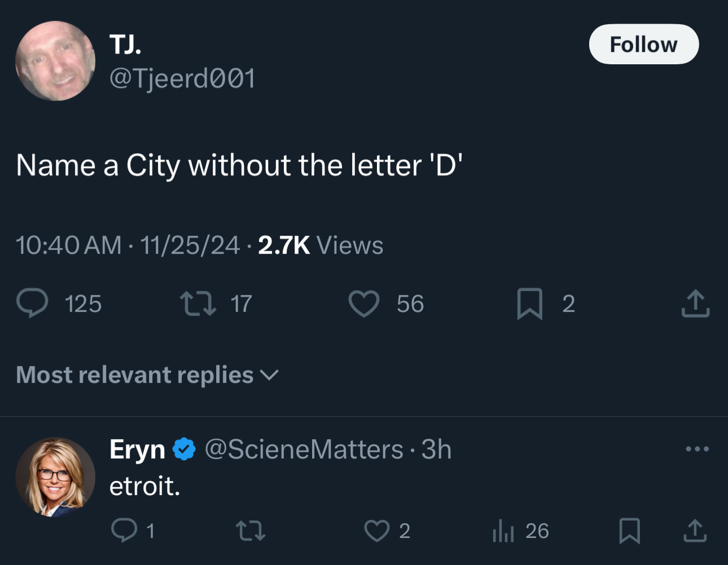The image size is (728, 565).
Task: Open @Tjeerd001 profile handle
Action: pyautogui.click(x=182, y=78)
